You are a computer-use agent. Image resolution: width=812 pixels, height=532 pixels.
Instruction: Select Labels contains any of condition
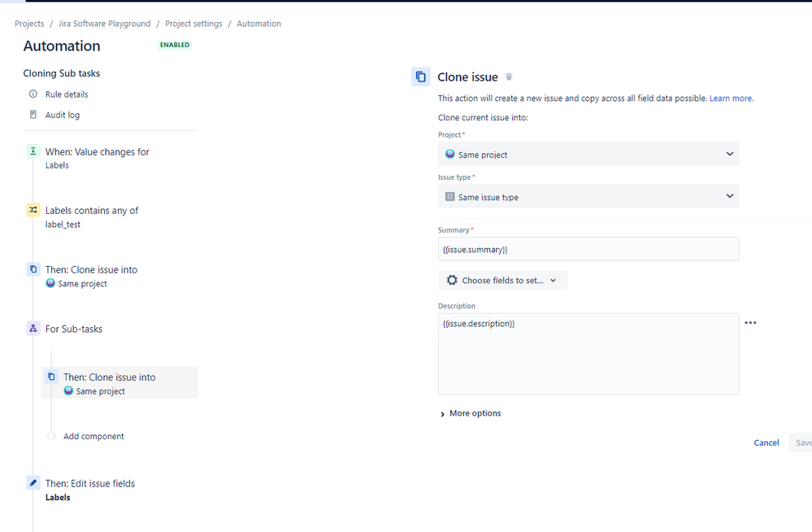[x=92, y=210]
